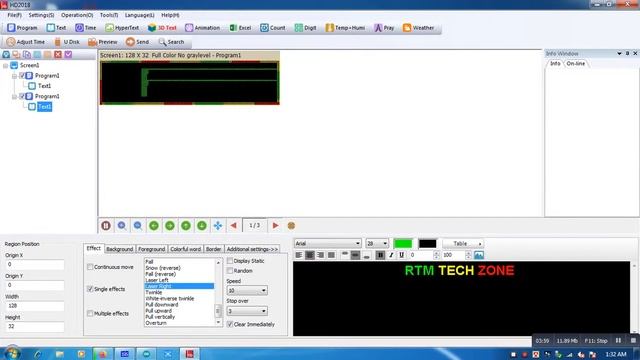Uncheck the Single effects checkbox
Image resolution: width=640 pixels, height=360 pixels.
[90, 289]
